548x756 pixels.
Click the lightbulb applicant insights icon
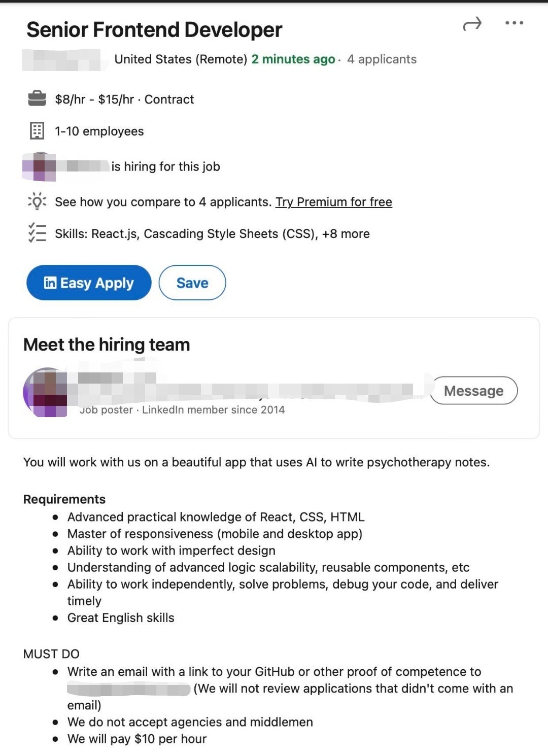37,201
